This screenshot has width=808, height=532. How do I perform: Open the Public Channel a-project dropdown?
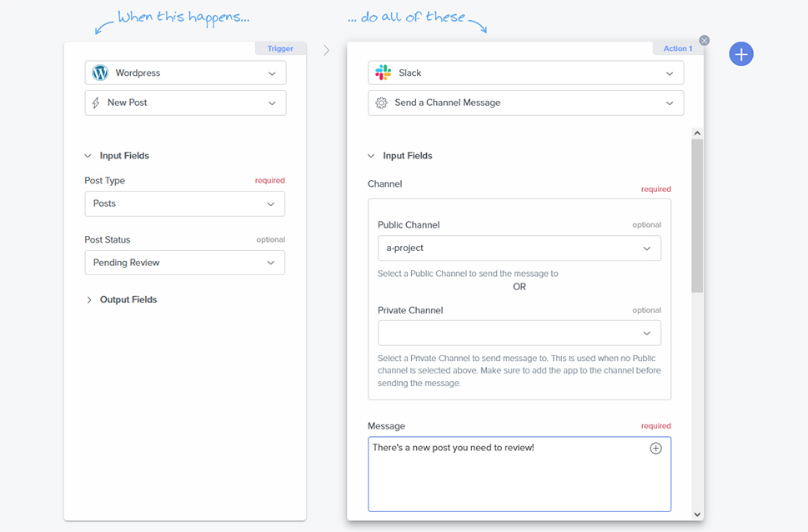pos(519,248)
